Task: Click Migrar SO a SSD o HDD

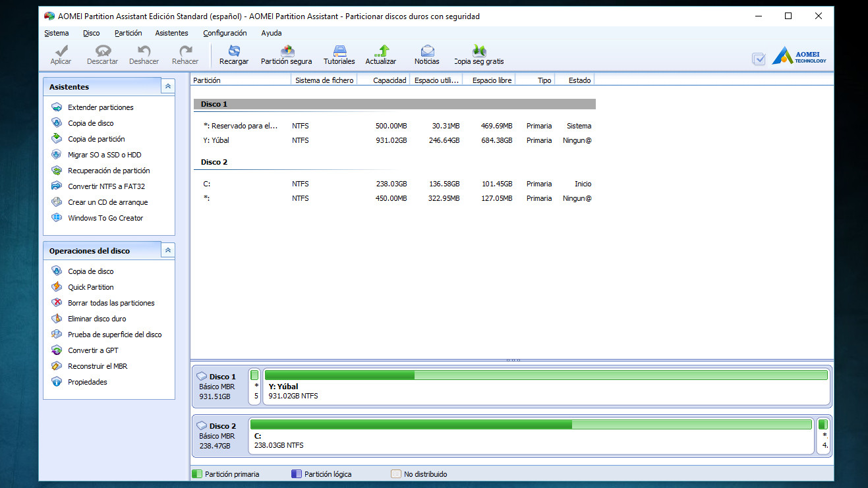Action: (x=104, y=155)
